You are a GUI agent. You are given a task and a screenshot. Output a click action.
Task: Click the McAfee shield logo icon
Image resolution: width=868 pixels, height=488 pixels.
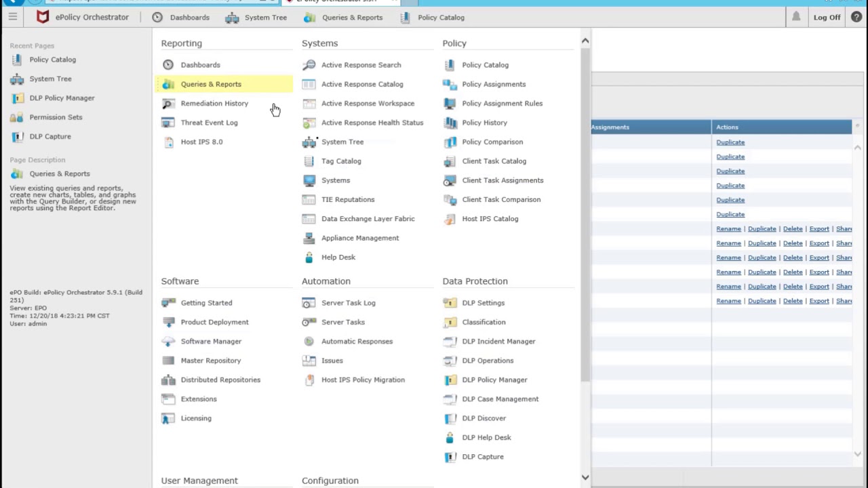tap(43, 17)
